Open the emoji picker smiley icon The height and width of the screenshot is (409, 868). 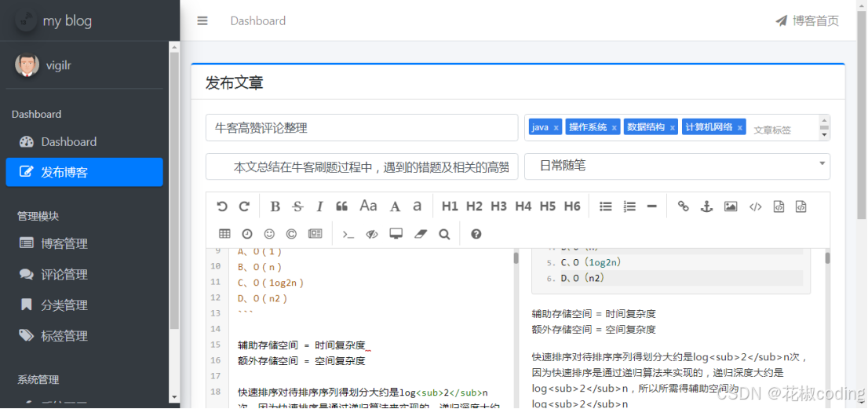pyautogui.click(x=270, y=234)
